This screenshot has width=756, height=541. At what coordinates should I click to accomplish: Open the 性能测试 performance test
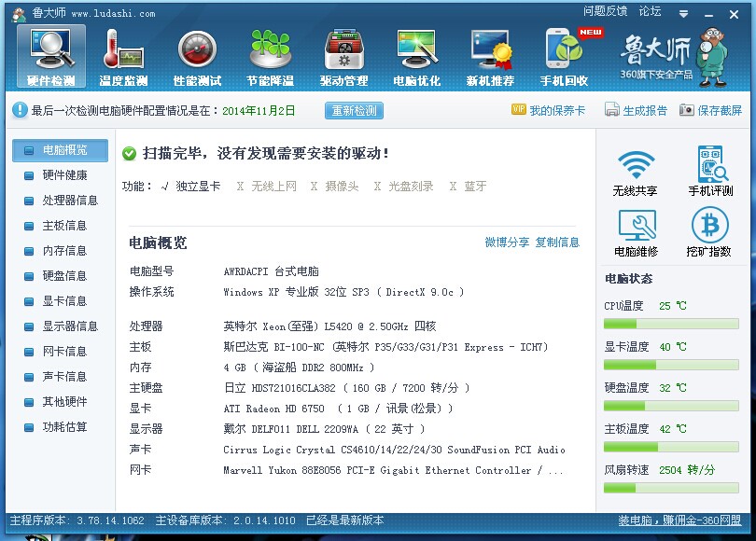197,56
